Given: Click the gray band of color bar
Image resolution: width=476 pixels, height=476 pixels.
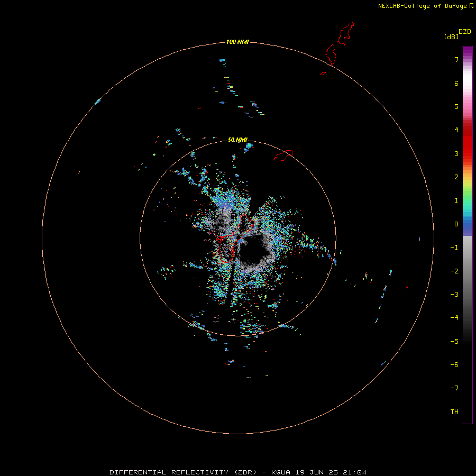Looking at the screenshot, I should tap(467, 267).
